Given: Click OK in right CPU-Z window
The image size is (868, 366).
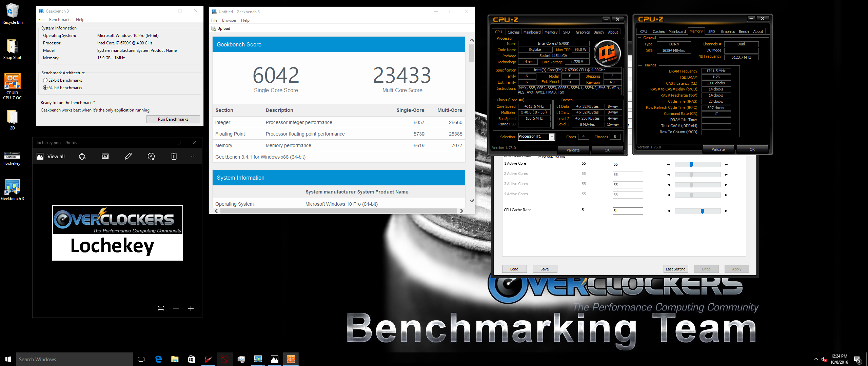Looking at the screenshot, I should pos(752,149).
